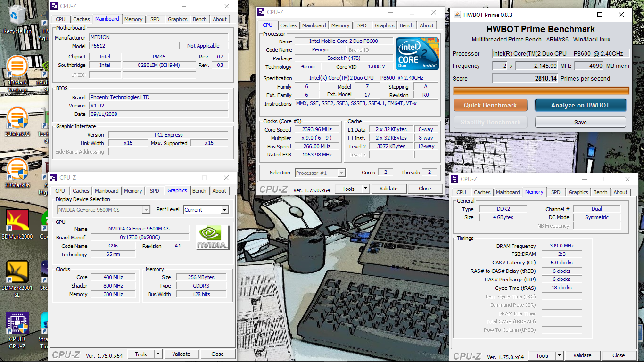Select the BIOS date 09/11/2008
This screenshot has width=644, height=362.
(x=159, y=115)
